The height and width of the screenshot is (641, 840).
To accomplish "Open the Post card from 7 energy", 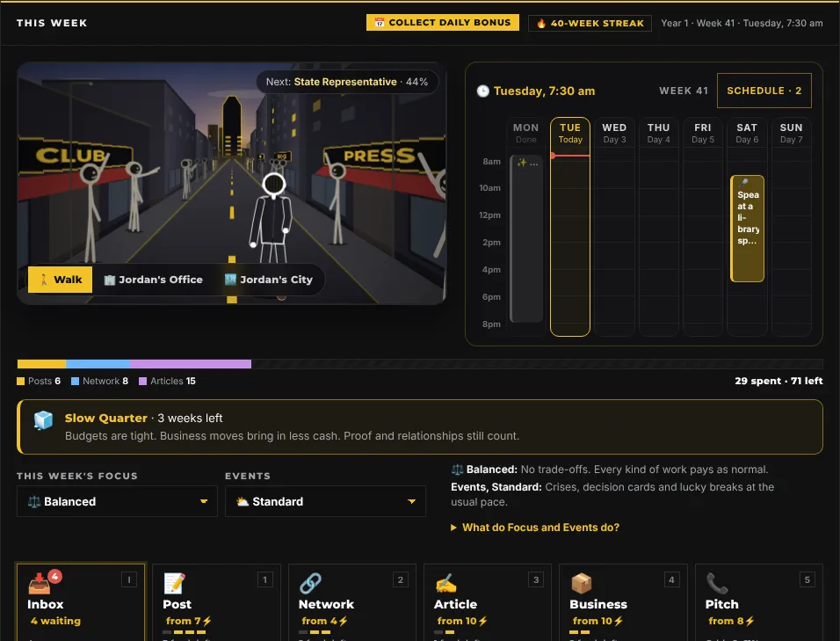I will click(216, 602).
